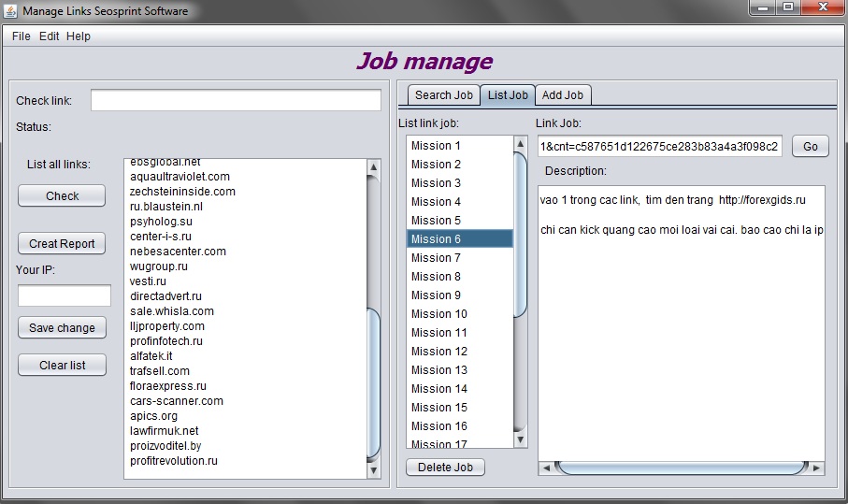This screenshot has width=848, height=504.
Task: Click inside the Description text area
Action: point(682,324)
